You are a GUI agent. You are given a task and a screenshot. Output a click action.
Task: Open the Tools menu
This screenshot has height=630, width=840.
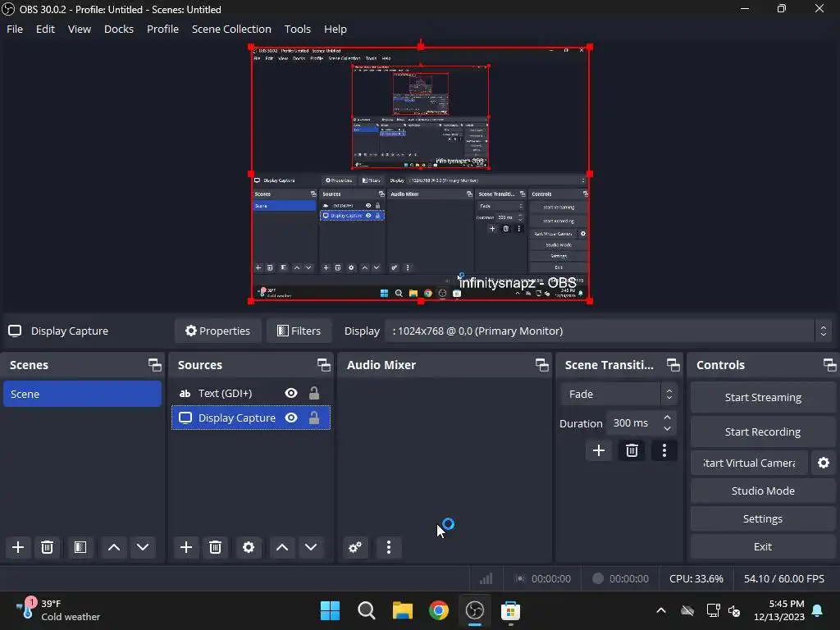point(297,29)
